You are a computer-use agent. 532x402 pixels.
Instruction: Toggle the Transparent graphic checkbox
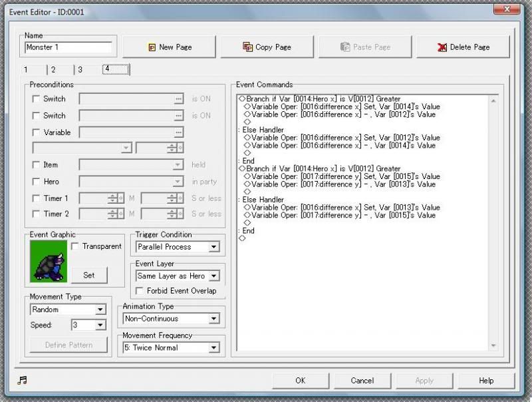point(75,246)
